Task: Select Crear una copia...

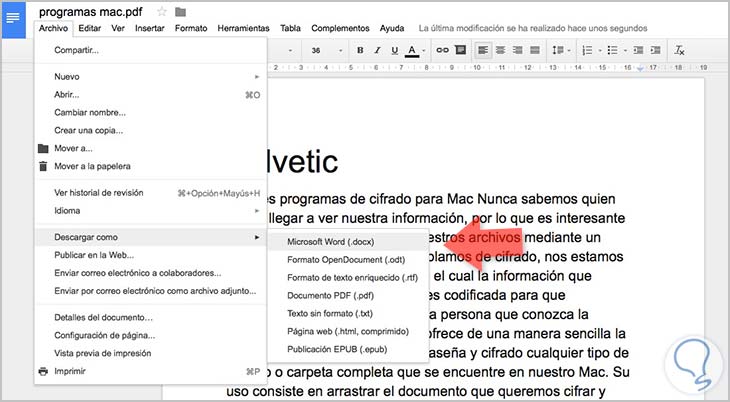Action: pos(150,130)
